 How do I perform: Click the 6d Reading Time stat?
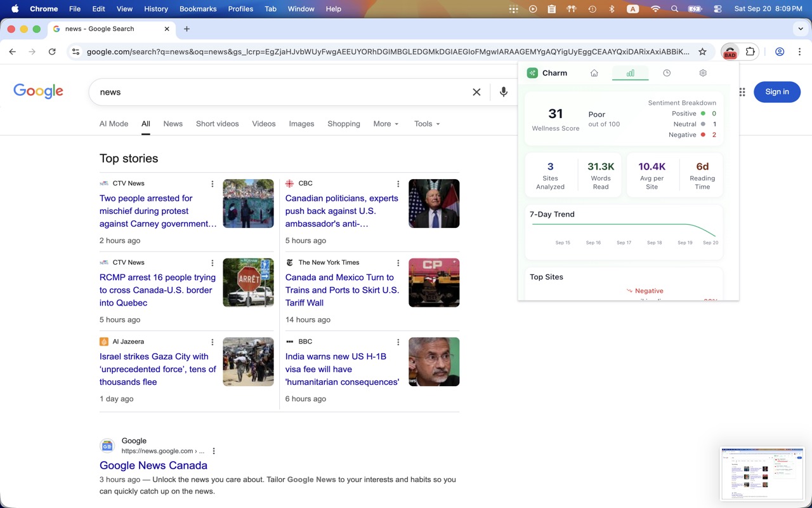tap(702, 175)
